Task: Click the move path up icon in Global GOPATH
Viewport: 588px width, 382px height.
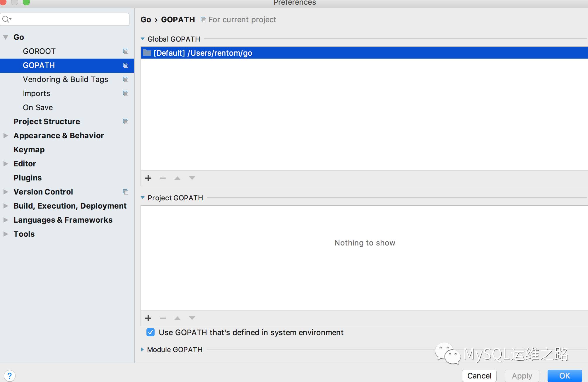Action: coord(177,178)
